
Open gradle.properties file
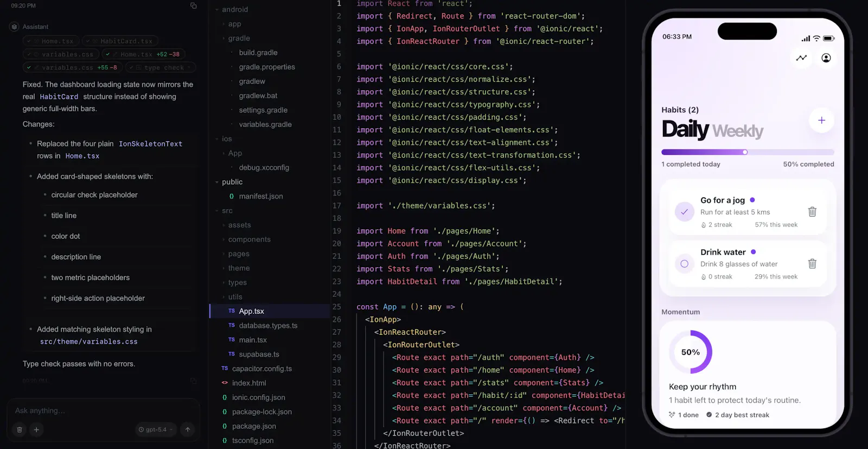[x=267, y=67]
